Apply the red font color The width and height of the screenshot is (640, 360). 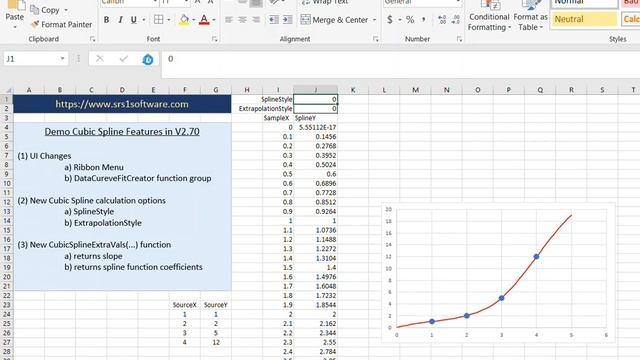click(204, 20)
